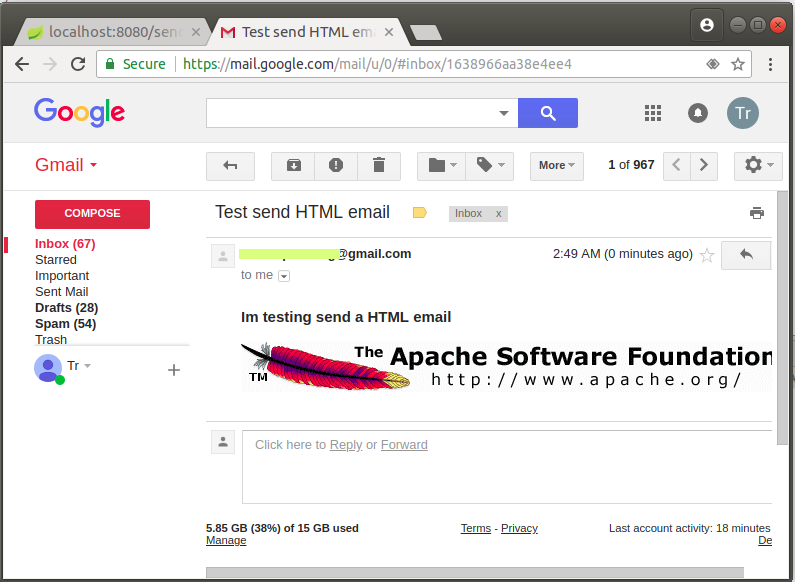Click the Chrome profile person button
This screenshot has width=795, height=582.
pos(707,25)
